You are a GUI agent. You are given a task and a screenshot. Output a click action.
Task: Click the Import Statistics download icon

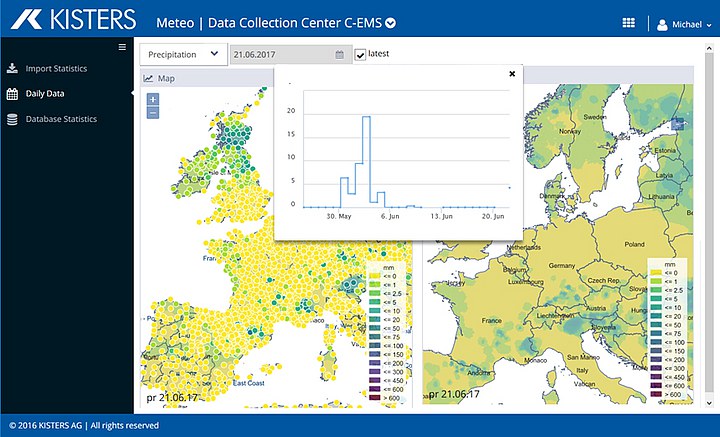coord(12,69)
